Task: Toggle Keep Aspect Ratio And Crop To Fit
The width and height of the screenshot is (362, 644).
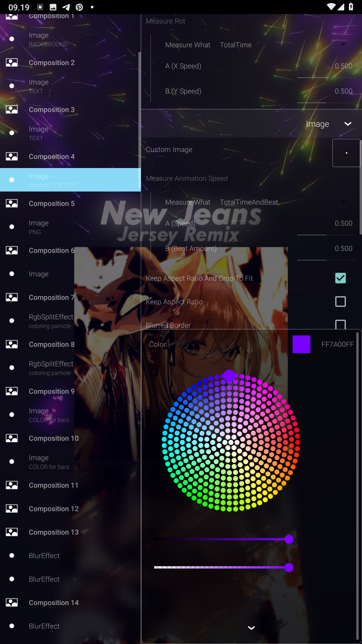Action: pyautogui.click(x=341, y=278)
